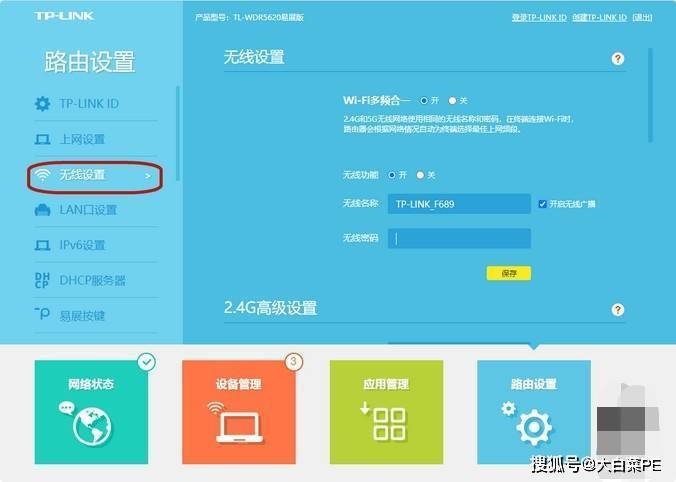Image resolution: width=676 pixels, height=482 pixels.
Task: Open help for 无线设置 section
Action: coord(618,59)
